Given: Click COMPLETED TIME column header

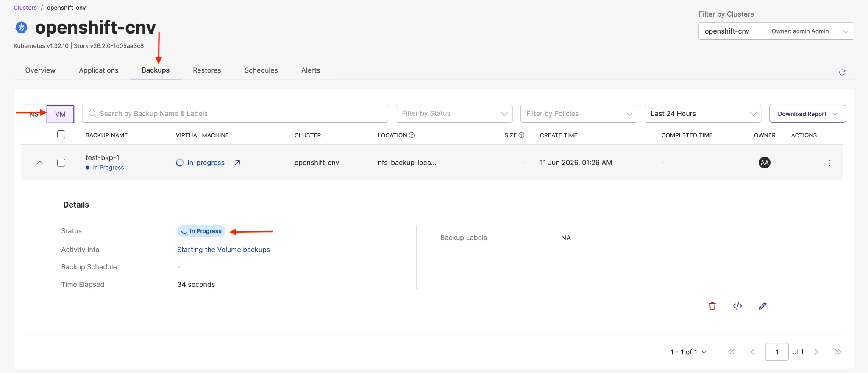Looking at the screenshot, I should tap(687, 135).
